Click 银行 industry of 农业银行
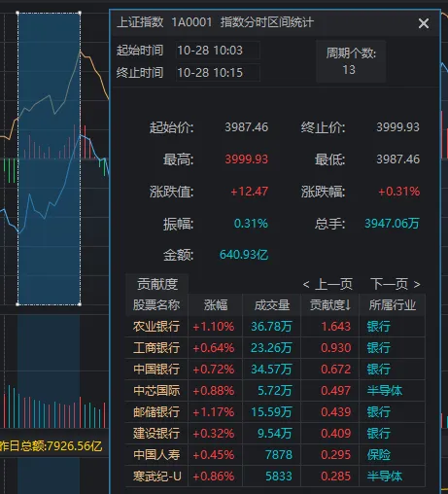448x494 pixels. click(x=378, y=327)
